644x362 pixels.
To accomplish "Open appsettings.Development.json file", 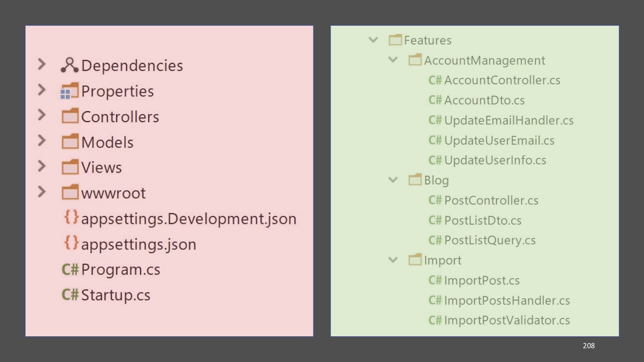I will [188, 219].
